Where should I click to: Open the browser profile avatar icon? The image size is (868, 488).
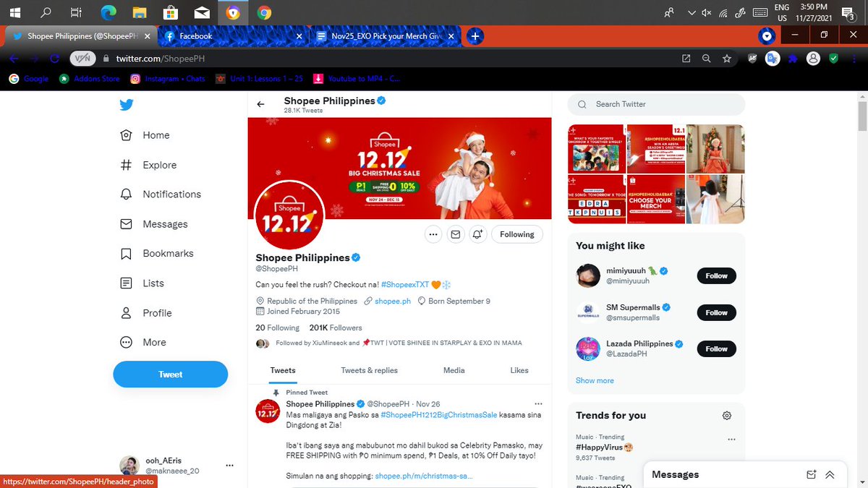tap(814, 59)
